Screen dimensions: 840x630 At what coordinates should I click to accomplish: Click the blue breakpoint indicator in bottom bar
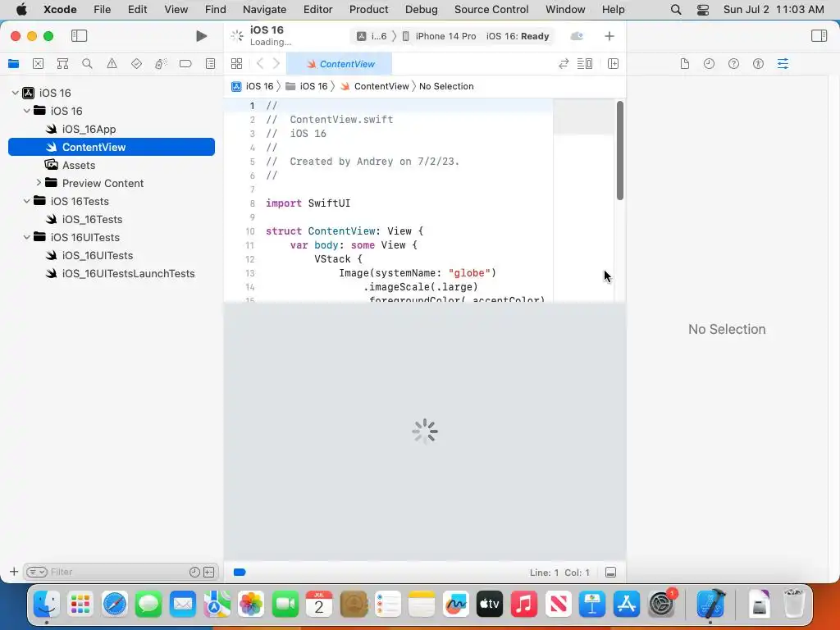[x=240, y=572]
